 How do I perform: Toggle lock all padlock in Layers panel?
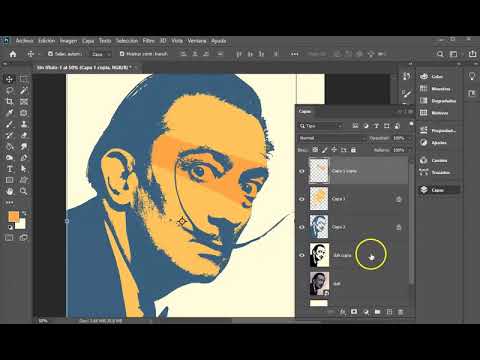353,150
